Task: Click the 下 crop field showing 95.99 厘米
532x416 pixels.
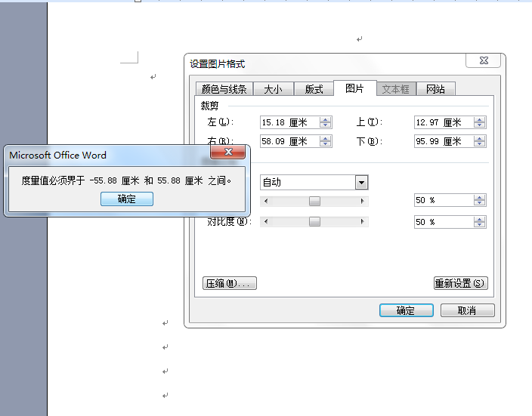Action: coord(444,141)
